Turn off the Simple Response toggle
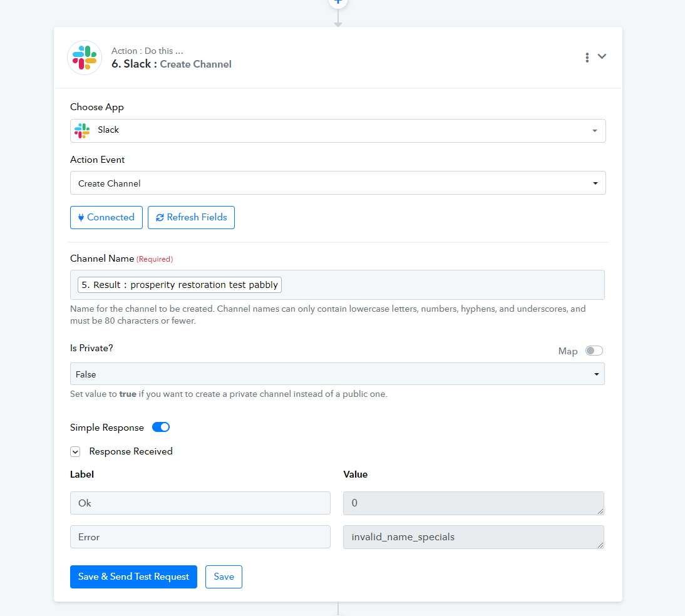Viewport: 685px width, 616px height. pos(161,428)
